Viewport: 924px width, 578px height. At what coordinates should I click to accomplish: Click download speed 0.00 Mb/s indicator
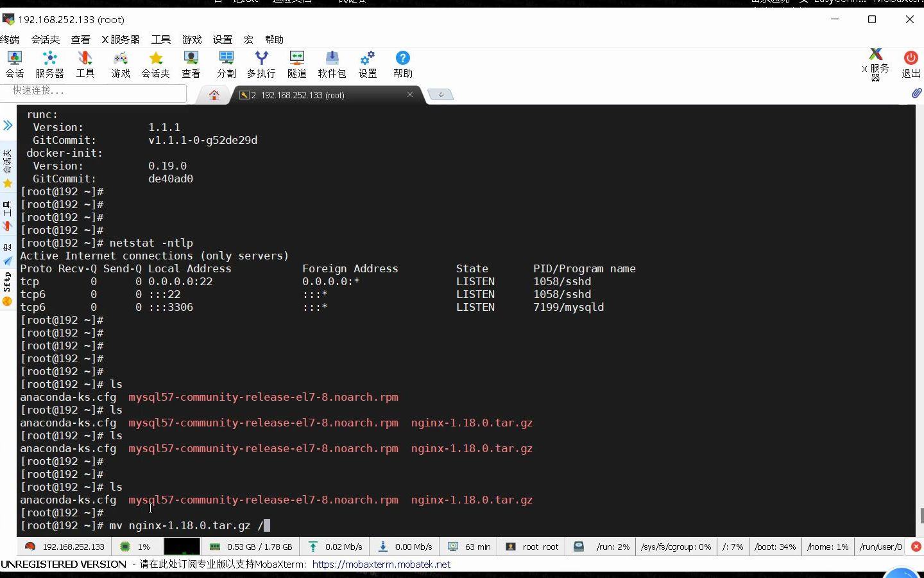pos(405,547)
